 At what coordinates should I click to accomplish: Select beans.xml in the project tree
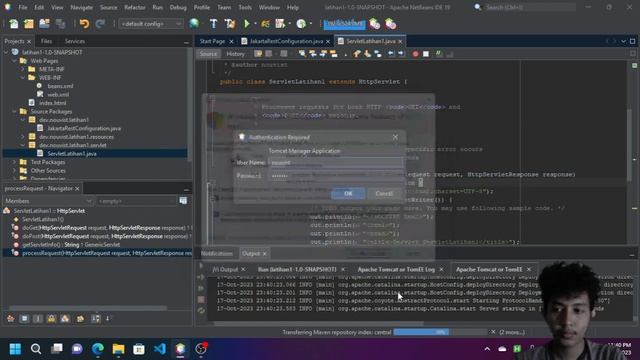60,86
